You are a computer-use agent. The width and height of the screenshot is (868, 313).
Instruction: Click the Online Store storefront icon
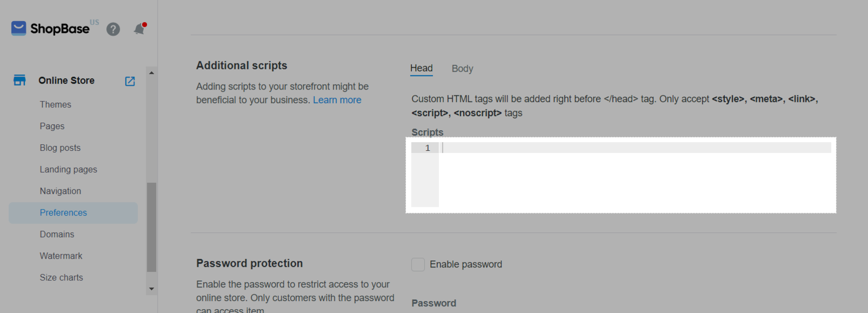pos(20,80)
